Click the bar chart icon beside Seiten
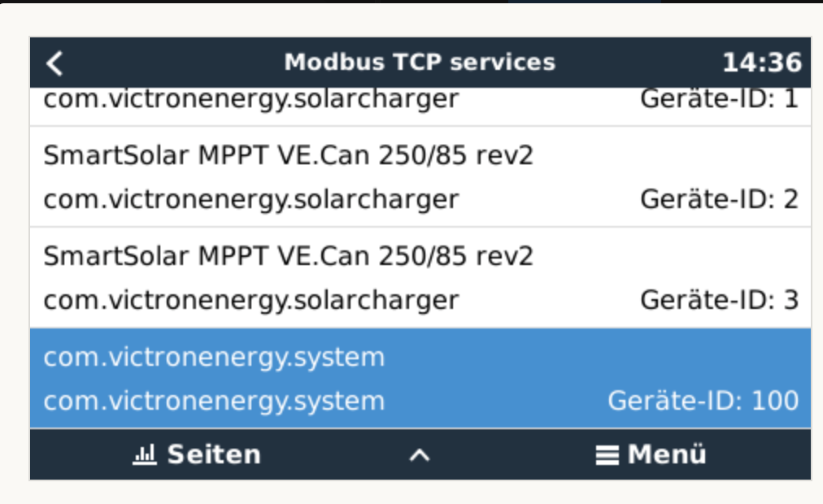This screenshot has width=823, height=504. click(144, 454)
